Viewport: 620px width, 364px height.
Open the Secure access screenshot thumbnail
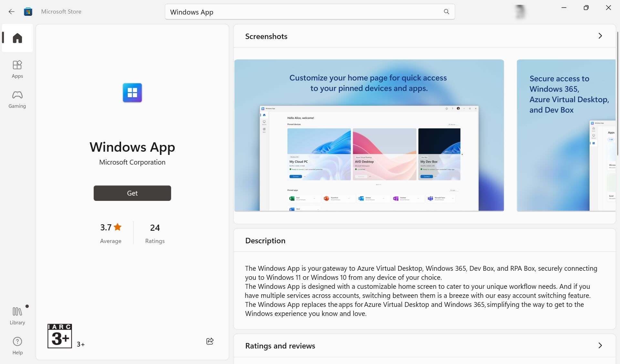click(566, 135)
